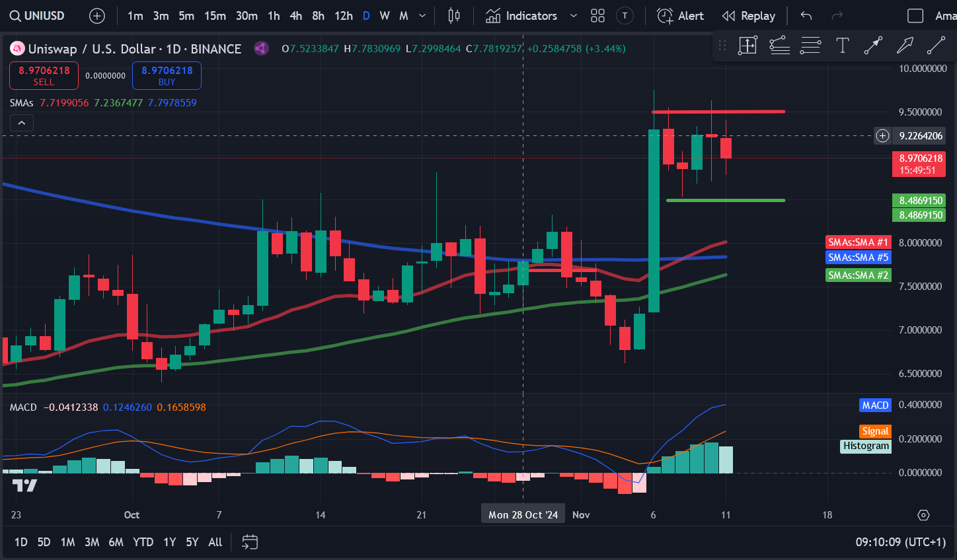Select the Daily (D) interval
The image size is (957, 560).
(x=366, y=16)
